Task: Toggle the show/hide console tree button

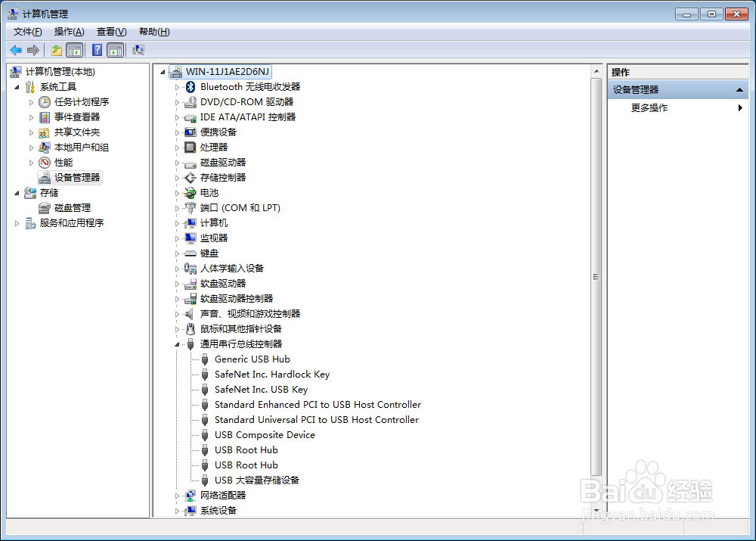Action: point(75,50)
